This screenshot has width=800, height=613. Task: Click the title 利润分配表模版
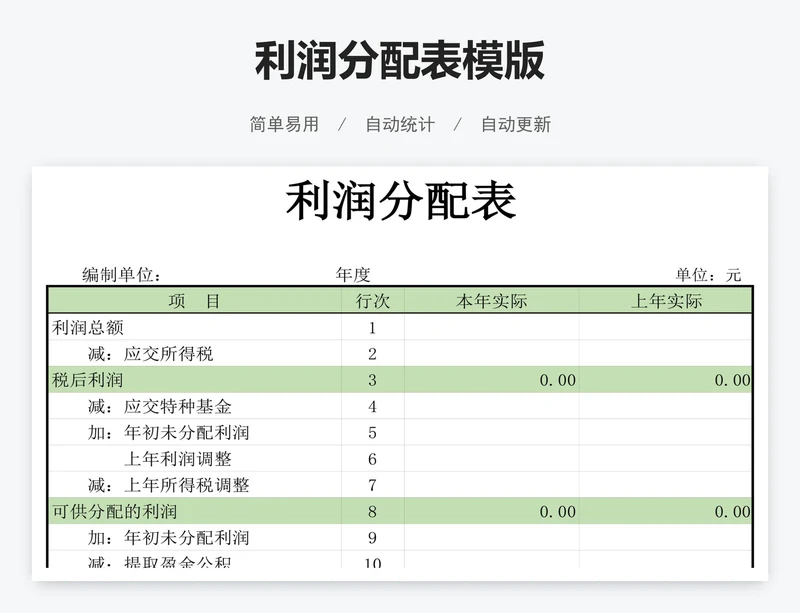pyautogui.click(x=399, y=61)
